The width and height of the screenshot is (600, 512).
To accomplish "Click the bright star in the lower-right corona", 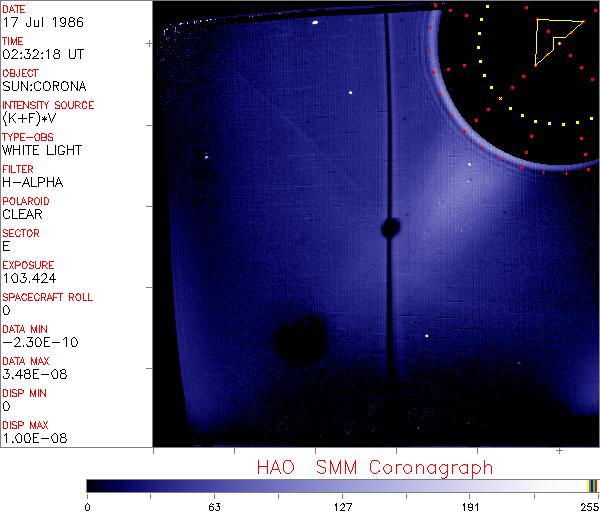I will click(x=427, y=336).
